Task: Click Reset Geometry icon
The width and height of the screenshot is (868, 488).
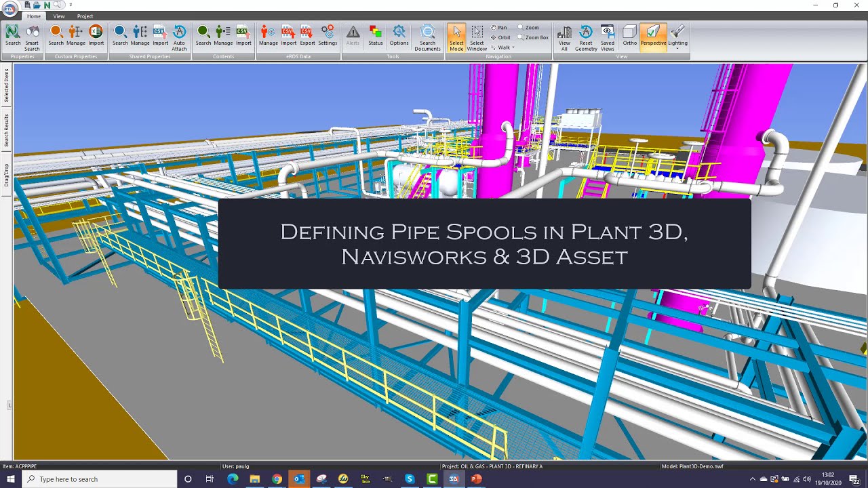Action: 586,38
